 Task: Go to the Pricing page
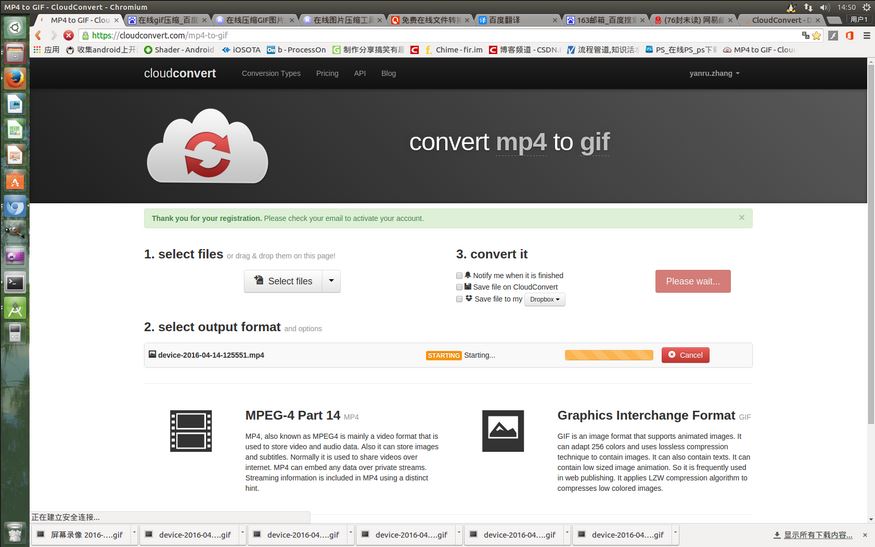[x=327, y=73]
